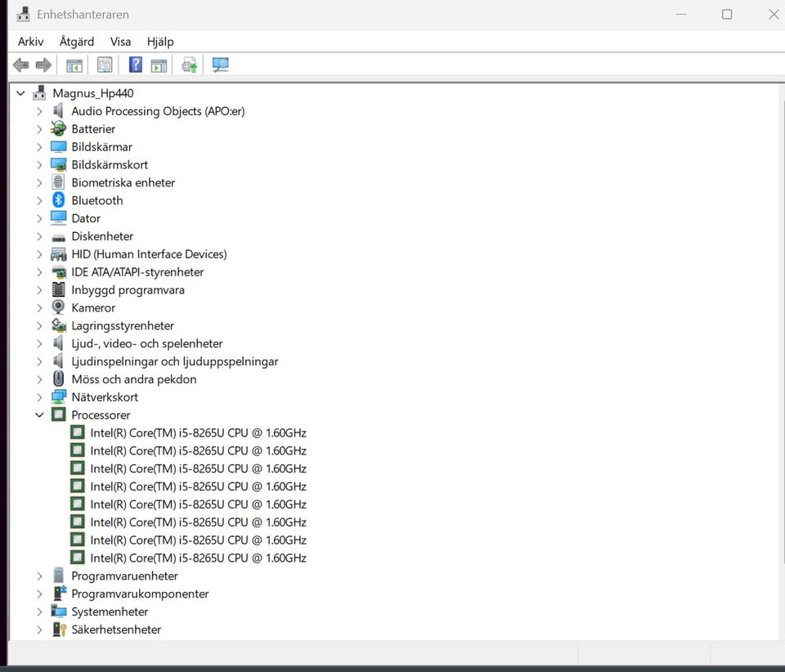Click the blue question mark Help icon
The width and height of the screenshot is (785, 672).
click(x=135, y=65)
